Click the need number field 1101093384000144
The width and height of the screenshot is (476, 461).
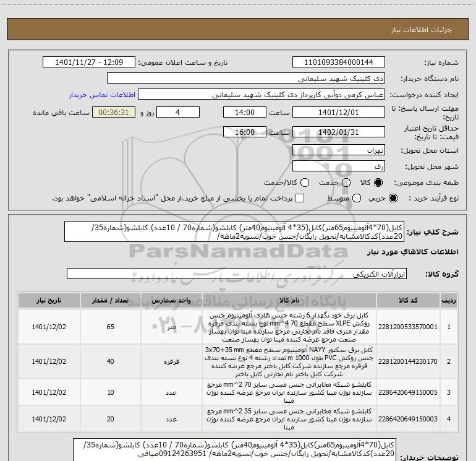coord(339,62)
